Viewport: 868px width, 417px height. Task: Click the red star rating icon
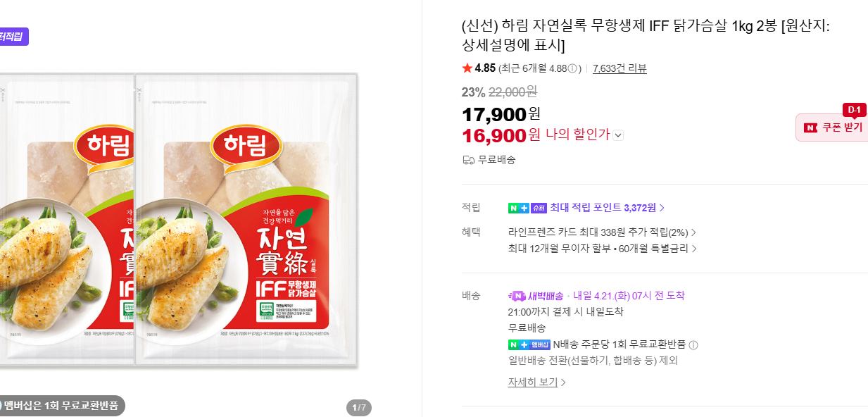tap(467, 68)
